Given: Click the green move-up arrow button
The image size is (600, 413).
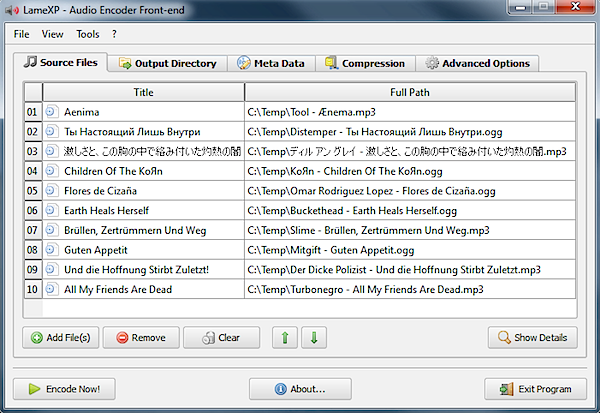Looking at the screenshot, I should (284, 337).
